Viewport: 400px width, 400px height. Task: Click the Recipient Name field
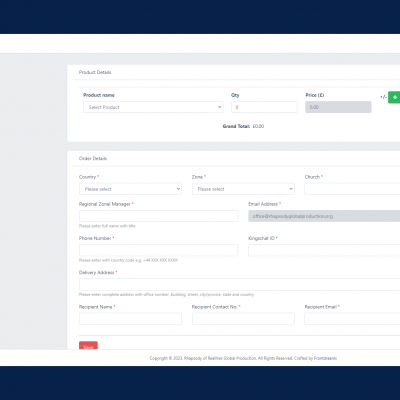coord(130,319)
